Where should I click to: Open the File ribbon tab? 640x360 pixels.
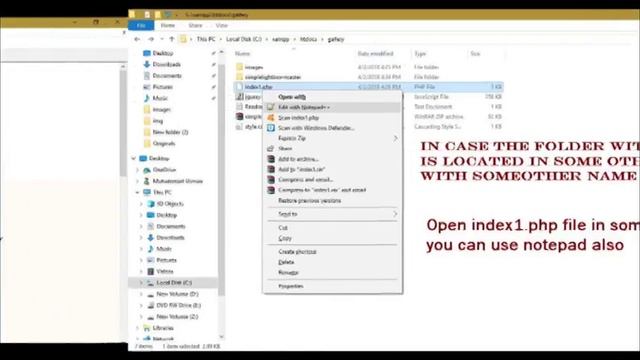[x=141, y=25]
